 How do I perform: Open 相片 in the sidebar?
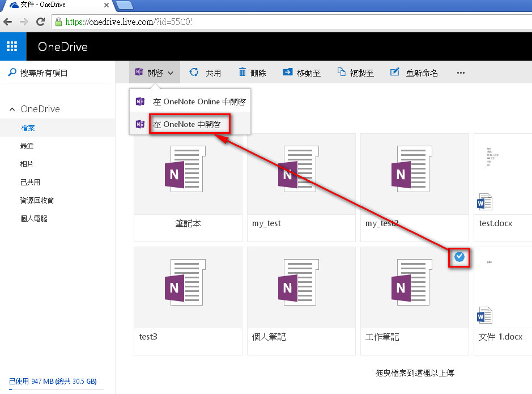coord(27,164)
